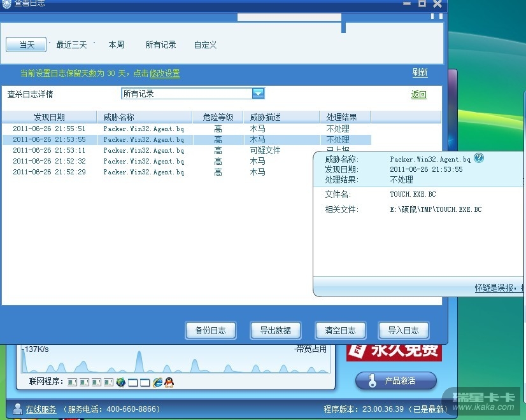Click the QQ penguin icon under 联网程序
The height and width of the screenshot is (420, 526).
pyautogui.click(x=169, y=382)
